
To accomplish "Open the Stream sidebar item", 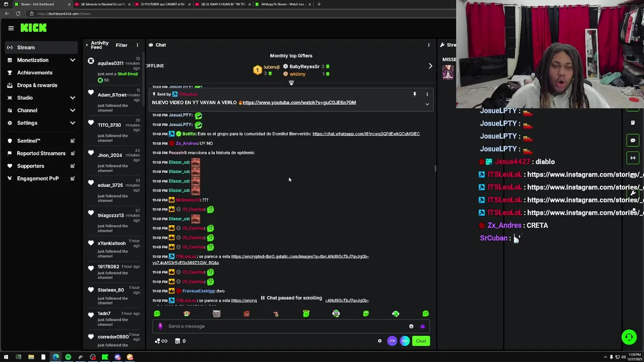I will pyautogui.click(x=40, y=47).
